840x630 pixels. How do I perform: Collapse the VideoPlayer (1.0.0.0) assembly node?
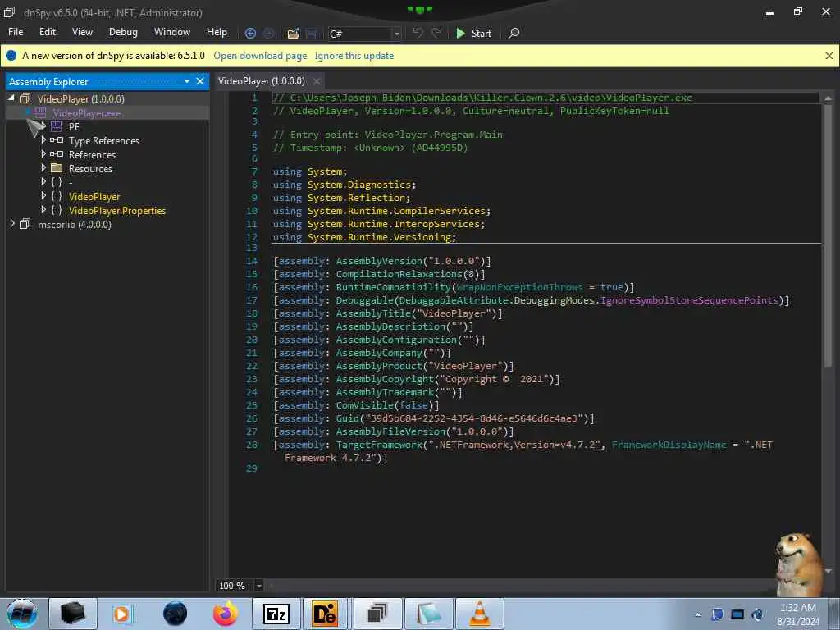11,98
